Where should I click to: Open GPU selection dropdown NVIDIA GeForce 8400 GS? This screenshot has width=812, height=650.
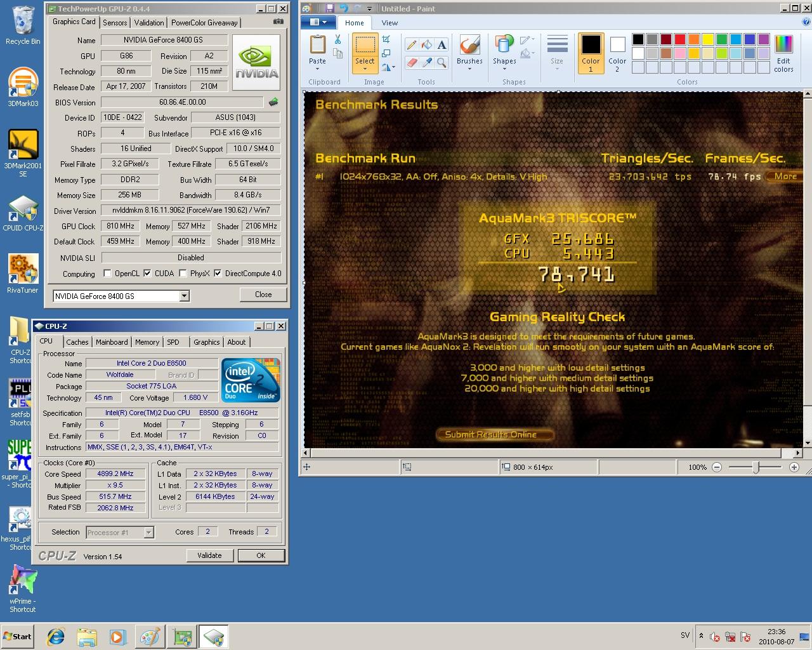184,296
